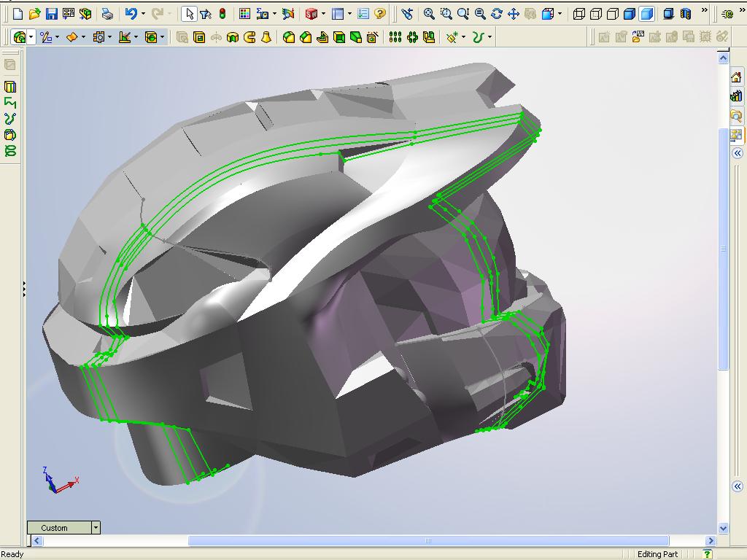
Task: Open the Undo history dropdown
Action: (143, 14)
